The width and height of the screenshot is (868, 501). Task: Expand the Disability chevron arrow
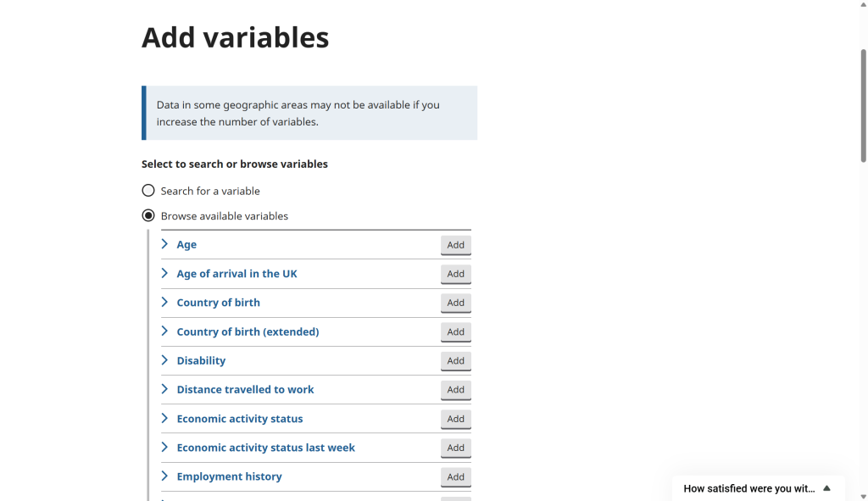point(165,360)
